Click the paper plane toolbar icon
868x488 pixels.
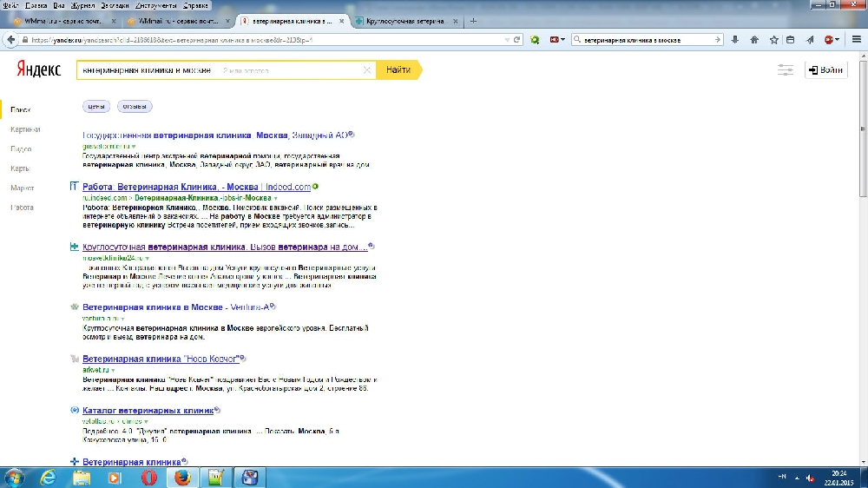click(x=811, y=40)
